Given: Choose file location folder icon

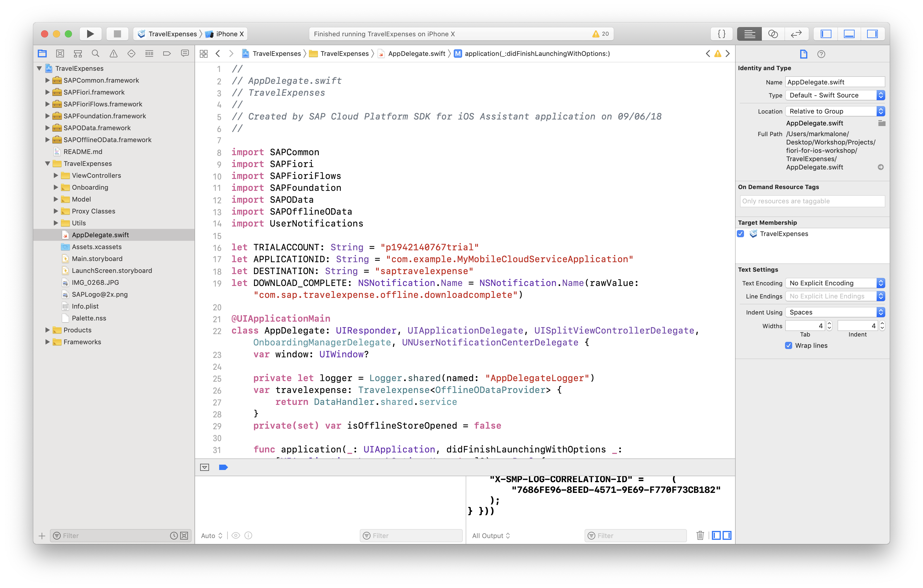Looking at the screenshot, I should point(881,123).
